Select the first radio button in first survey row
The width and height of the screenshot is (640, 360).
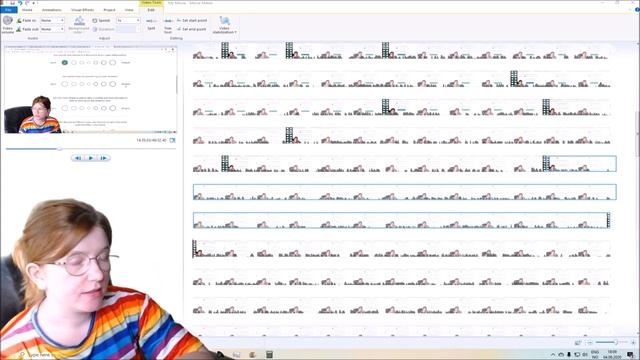[64, 62]
